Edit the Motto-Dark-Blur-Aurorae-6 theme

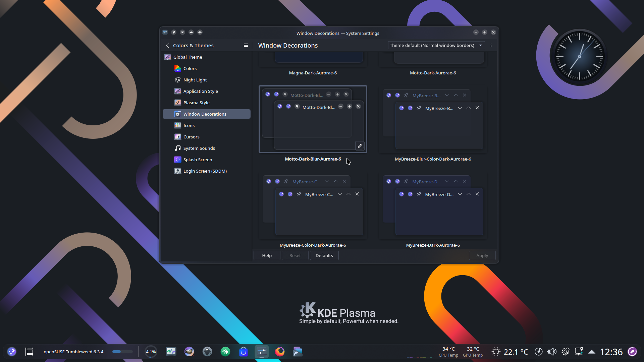coord(360,146)
